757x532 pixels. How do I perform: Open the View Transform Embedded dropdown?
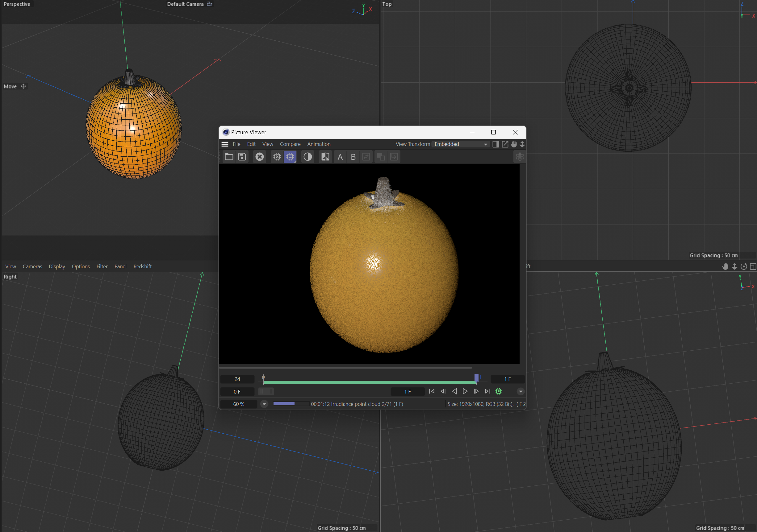point(485,144)
